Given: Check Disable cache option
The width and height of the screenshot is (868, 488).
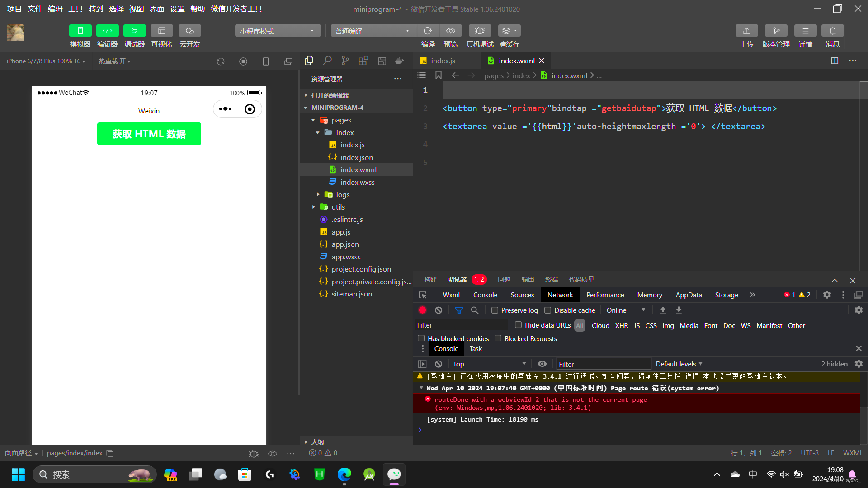Looking at the screenshot, I should (x=547, y=310).
